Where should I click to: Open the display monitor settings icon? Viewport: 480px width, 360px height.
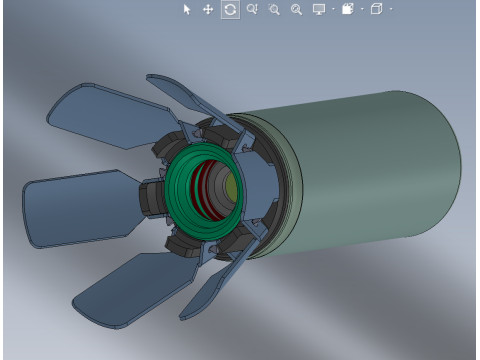pyautogui.click(x=319, y=9)
